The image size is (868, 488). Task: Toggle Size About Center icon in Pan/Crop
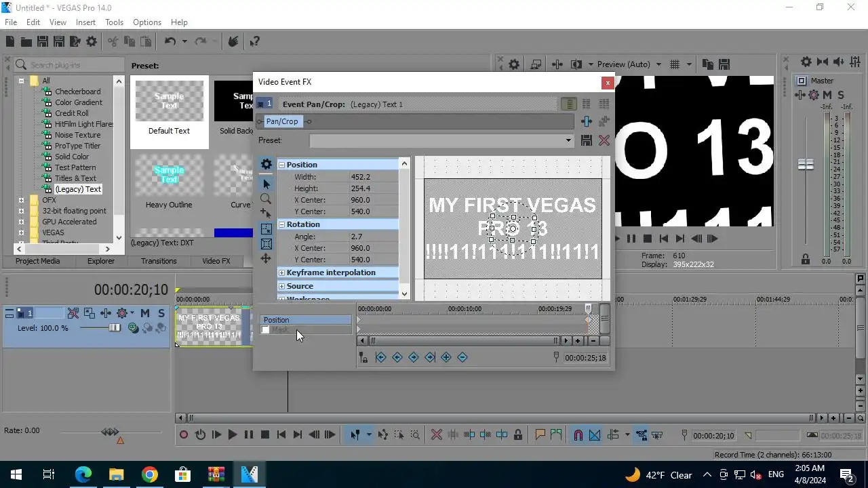click(266, 244)
